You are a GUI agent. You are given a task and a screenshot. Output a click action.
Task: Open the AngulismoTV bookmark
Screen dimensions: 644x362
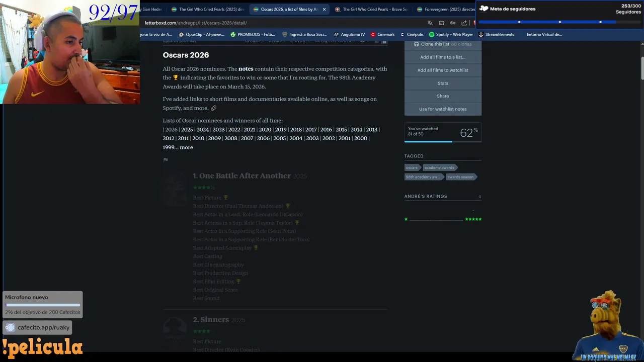coord(349,35)
